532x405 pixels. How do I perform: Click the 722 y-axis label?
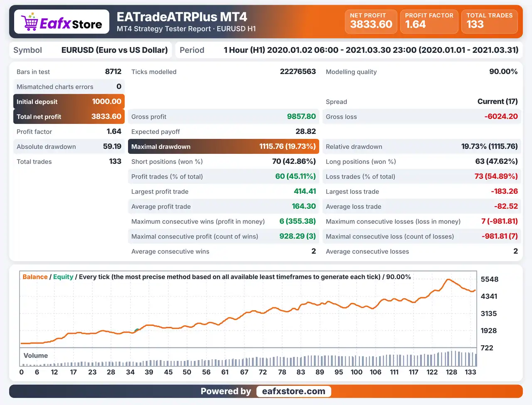(487, 348)
